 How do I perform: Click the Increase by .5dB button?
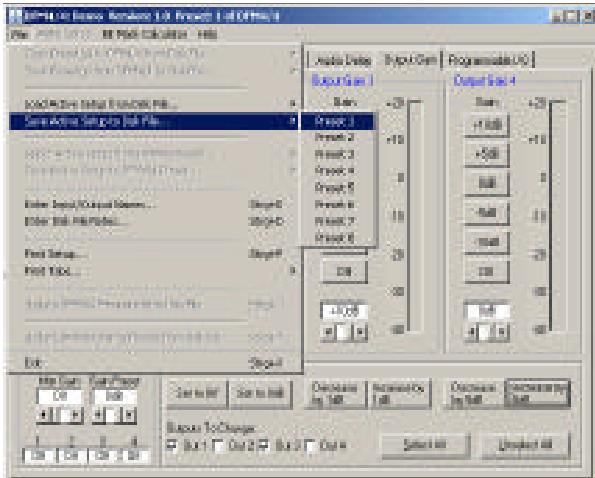click(x=538, y=393)
